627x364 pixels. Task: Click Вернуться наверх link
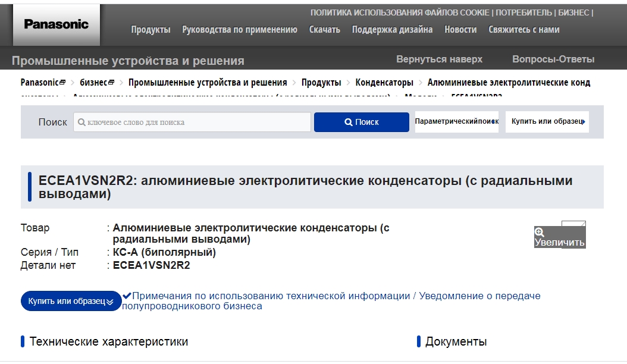[x=439, y=59]
